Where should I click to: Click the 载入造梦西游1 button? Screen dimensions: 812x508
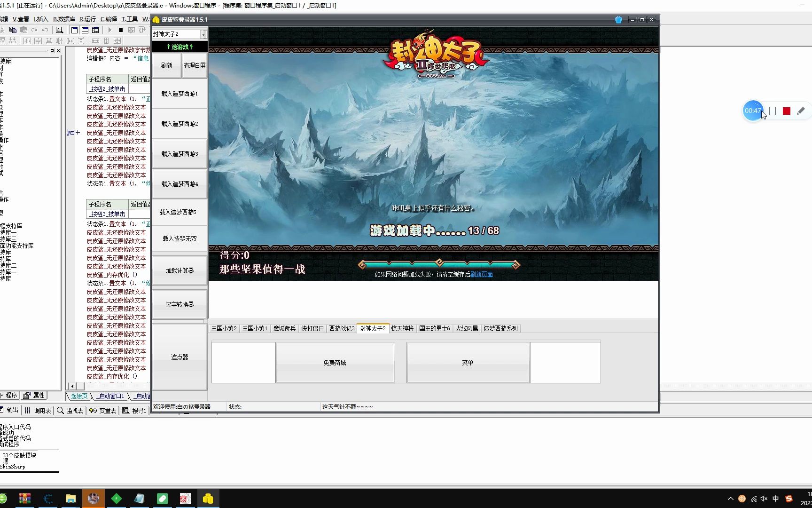tap(180, 94)
